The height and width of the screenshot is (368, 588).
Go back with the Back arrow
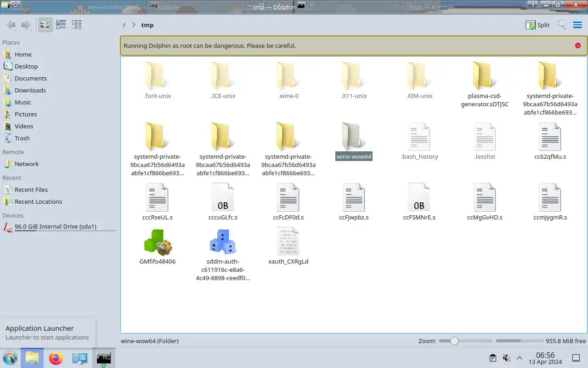click(x=11, y=25)
